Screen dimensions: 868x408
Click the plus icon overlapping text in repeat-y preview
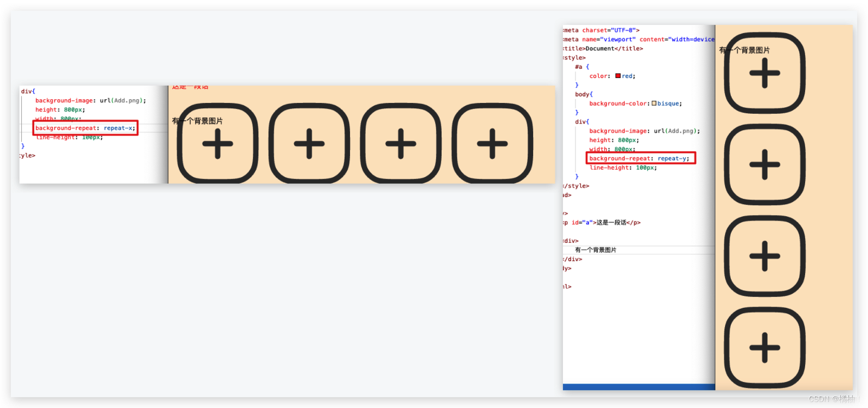(x=765, y=73)
